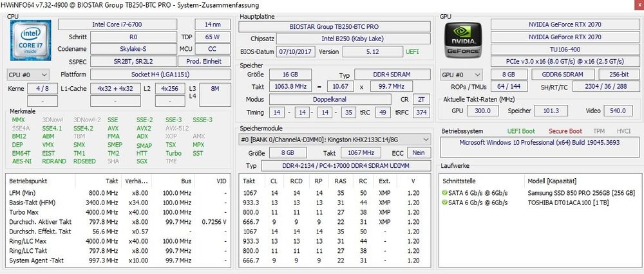The height and width of the screenshot is (274, 644).
Task: Click the memory size 16 GB field
Action: tap(290, 75)
